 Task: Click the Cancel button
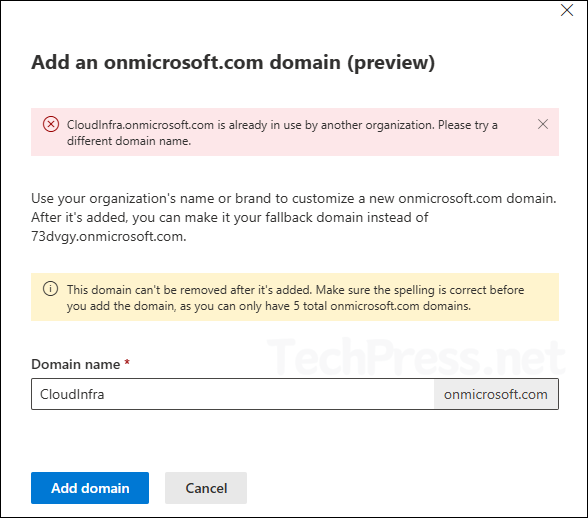206,488
